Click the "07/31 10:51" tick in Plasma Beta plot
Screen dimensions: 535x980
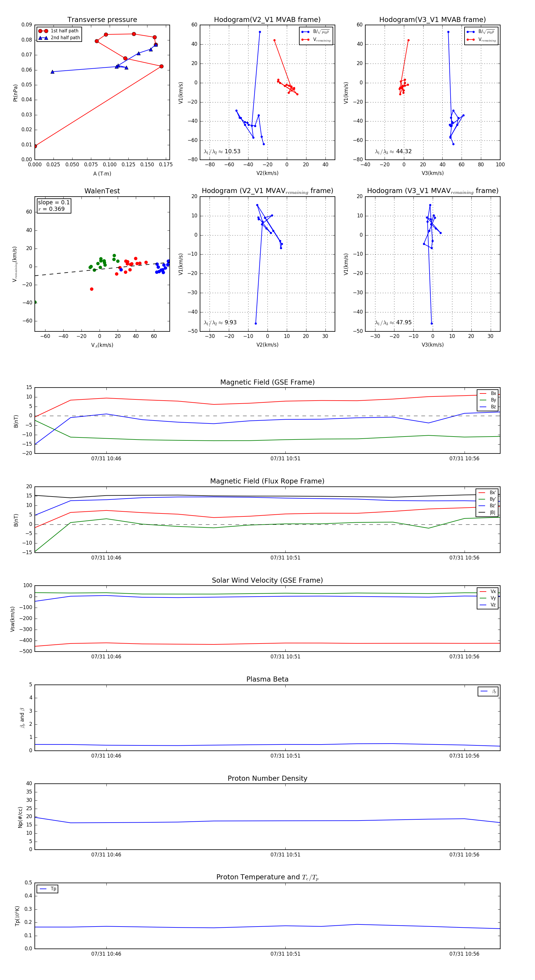(x=285, y=756)
